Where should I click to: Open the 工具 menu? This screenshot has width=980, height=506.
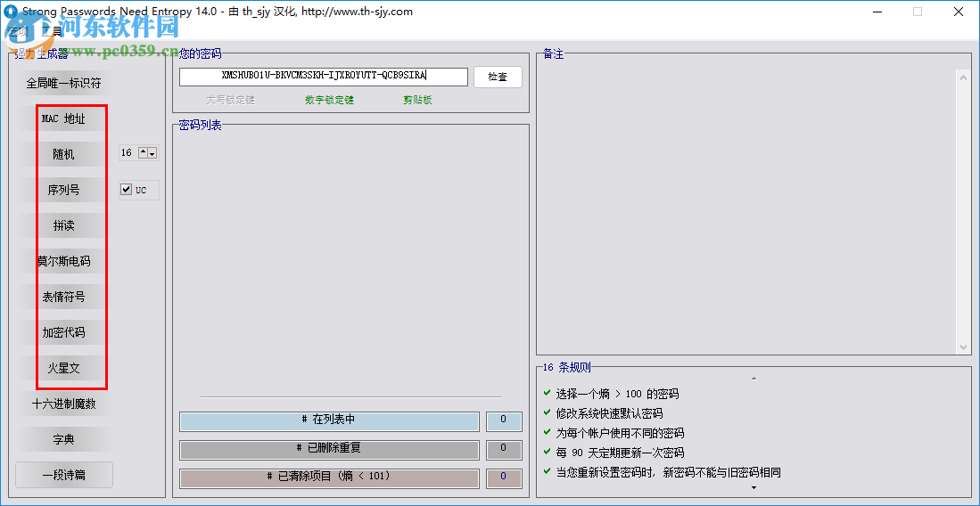click(53, 30)
